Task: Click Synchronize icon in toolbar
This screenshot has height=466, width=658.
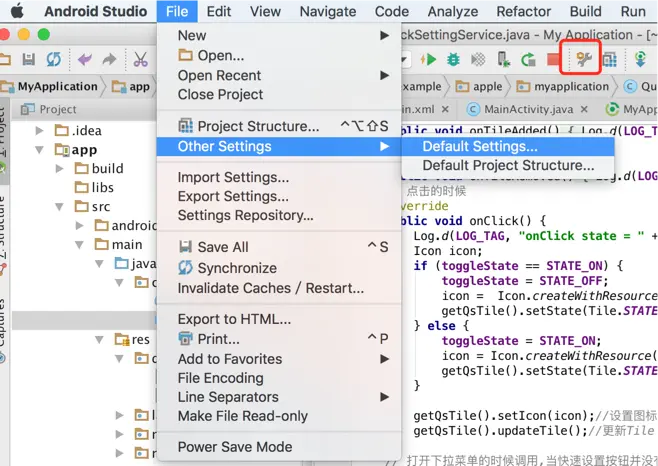Action: (x=53, y=59)
